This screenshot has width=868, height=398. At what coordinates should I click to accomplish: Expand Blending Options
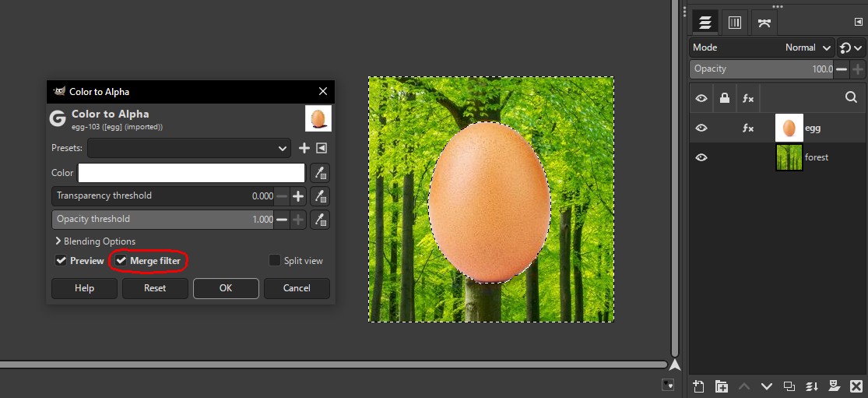pos(96,241)
